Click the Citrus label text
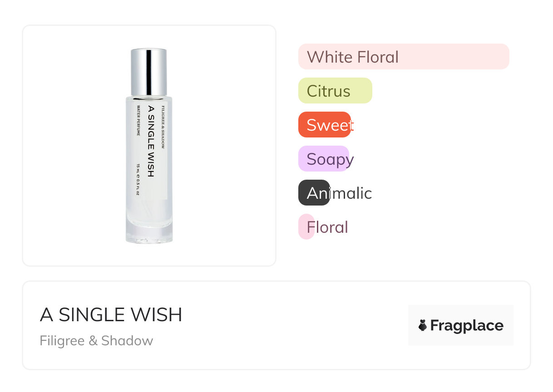This screenshot has height=392, width=553. click(328, 91)
